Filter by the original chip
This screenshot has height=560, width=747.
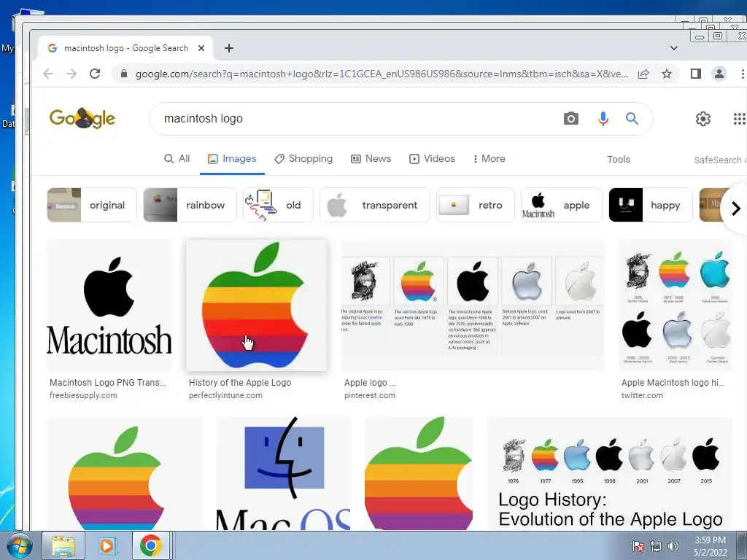point(92,205)
